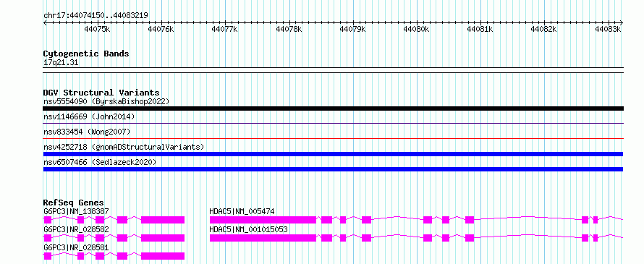This screenshot has height=264, width=644.
Task: Click the 44079k ruler tick label
Action: (x=352, y=29)
